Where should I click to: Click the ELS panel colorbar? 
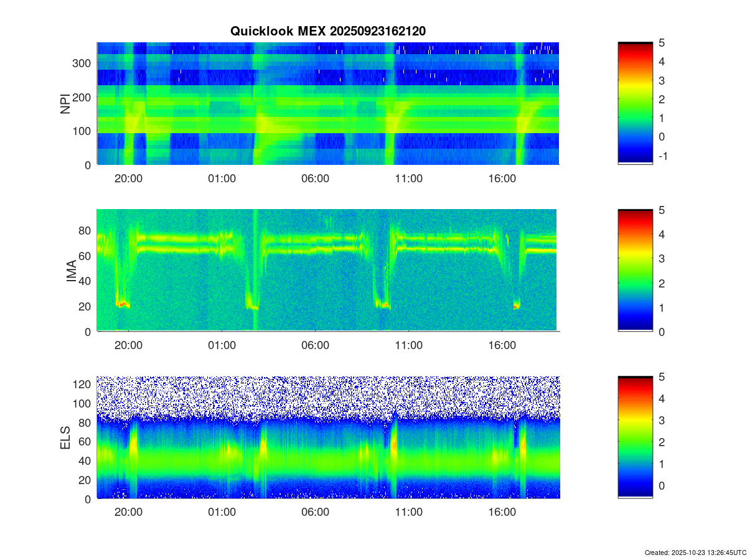pos(635,437)
